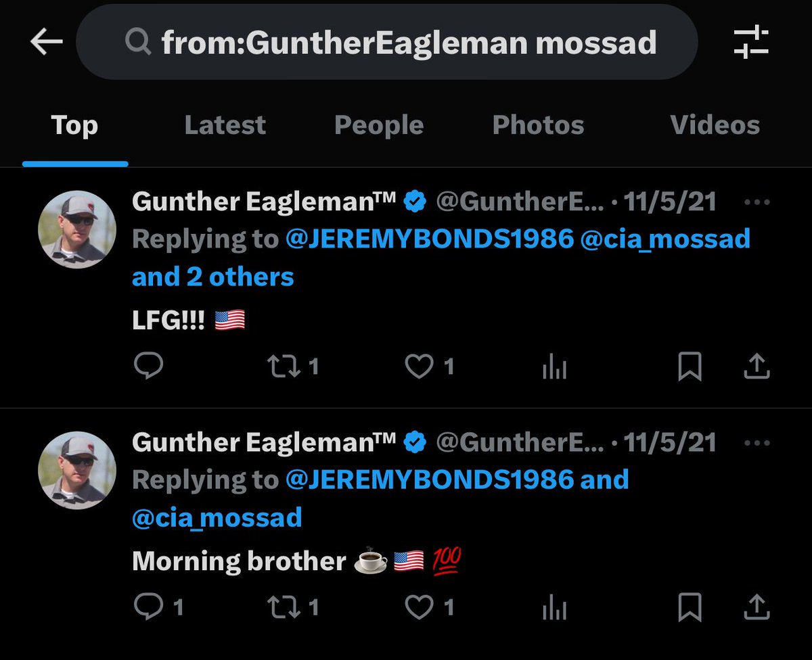
Task: Like the "LFG!!!" tweet
Action: tap(418, 366)
